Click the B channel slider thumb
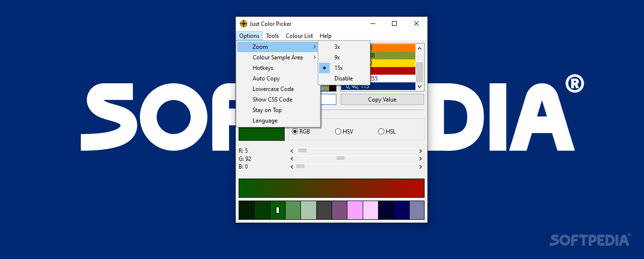 coord(300,166)
